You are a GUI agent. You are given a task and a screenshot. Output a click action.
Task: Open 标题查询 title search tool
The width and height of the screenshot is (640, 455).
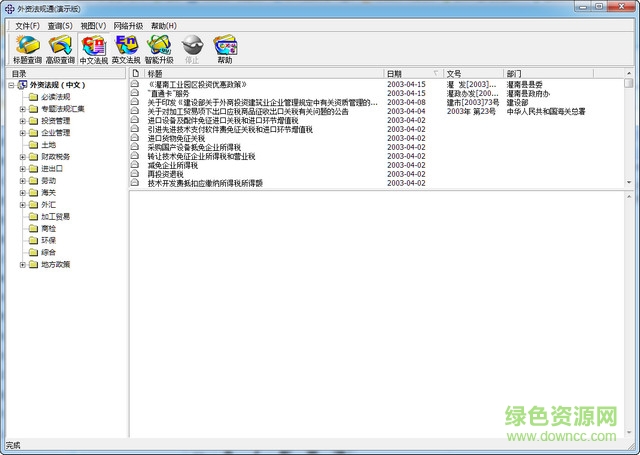click(27, 49)
